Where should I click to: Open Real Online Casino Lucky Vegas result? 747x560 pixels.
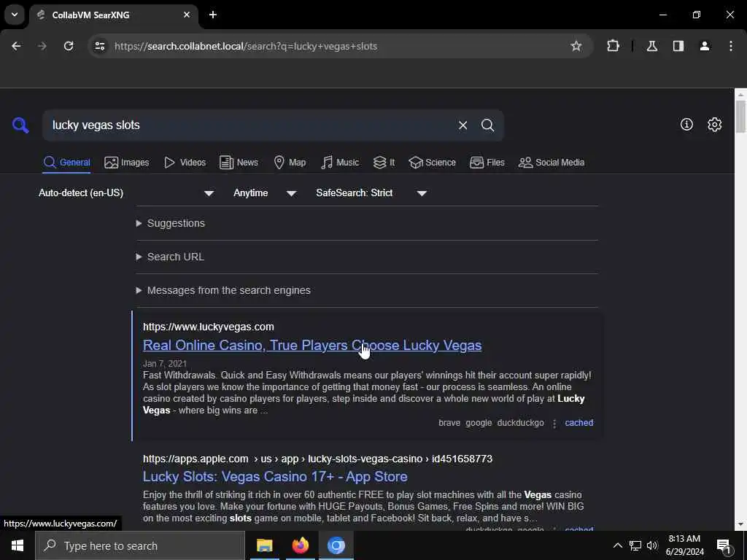point(312,345)
